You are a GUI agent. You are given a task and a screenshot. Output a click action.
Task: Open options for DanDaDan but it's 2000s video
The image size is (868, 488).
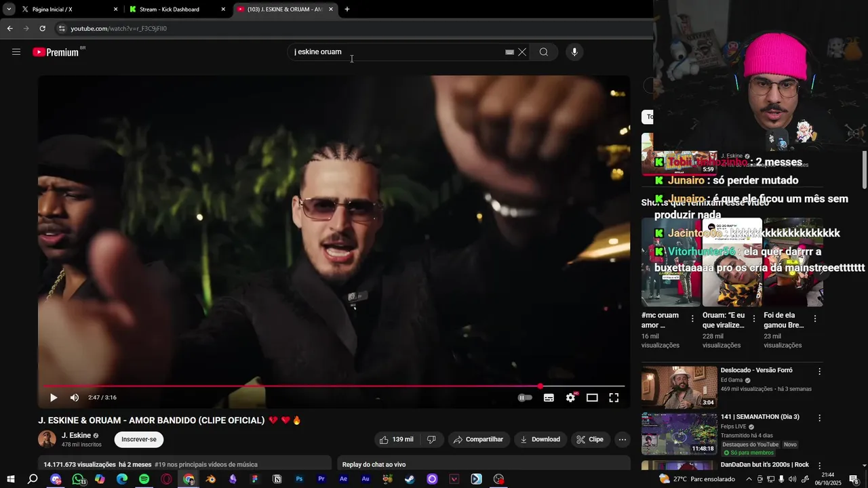click(x=819, y=465)
